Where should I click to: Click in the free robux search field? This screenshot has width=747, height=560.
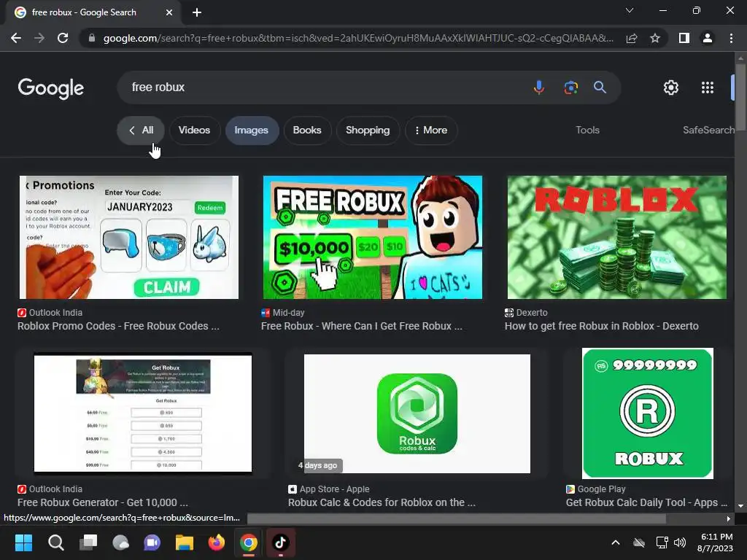coord(324,87)
